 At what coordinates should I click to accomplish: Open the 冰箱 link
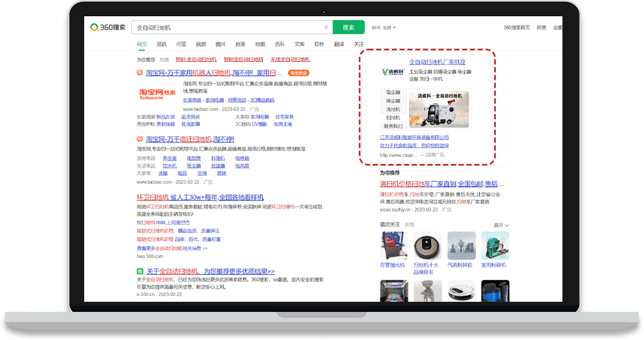(163, 174)
